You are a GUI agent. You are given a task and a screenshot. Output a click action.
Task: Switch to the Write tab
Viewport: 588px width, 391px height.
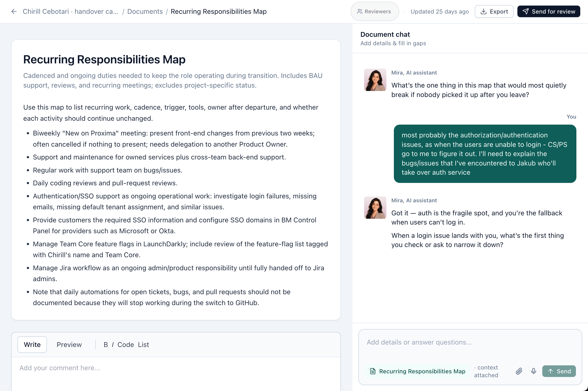pyautogui.click(x=32, y=344)
